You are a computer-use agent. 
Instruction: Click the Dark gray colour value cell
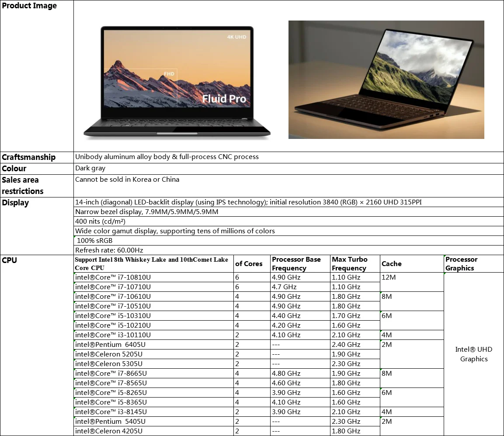pos(288,169)
